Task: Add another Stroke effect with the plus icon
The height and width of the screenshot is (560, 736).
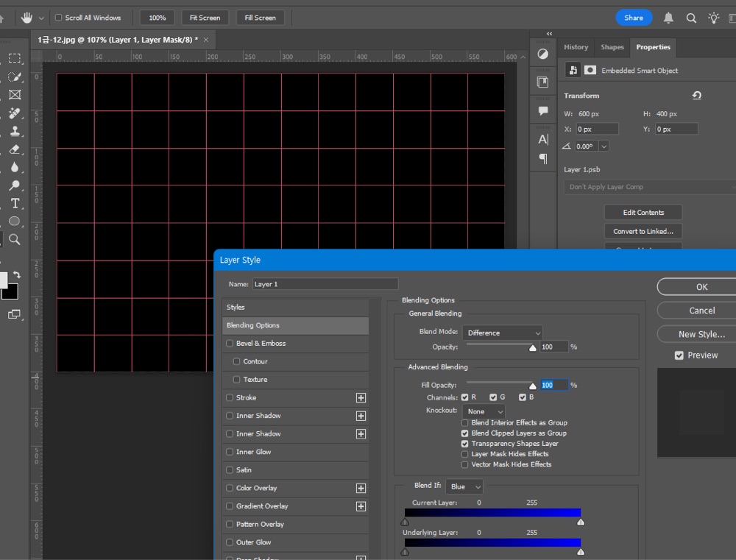Action: pos(361,397)
